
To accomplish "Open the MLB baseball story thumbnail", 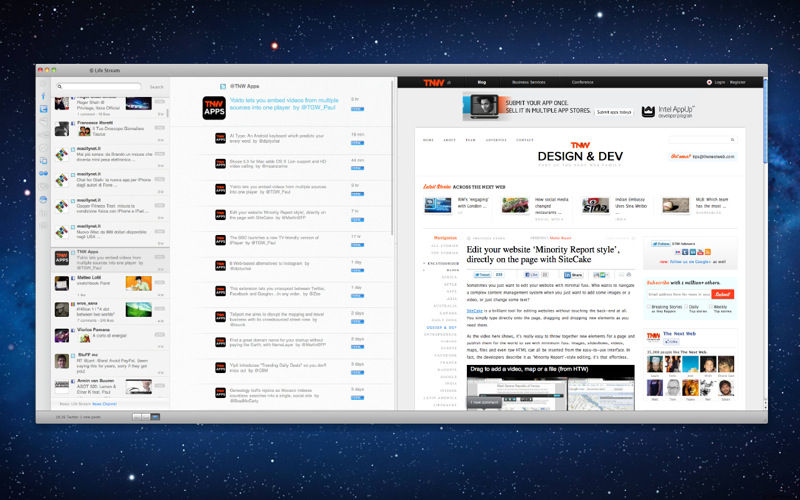I will click(x=676, y=206).
